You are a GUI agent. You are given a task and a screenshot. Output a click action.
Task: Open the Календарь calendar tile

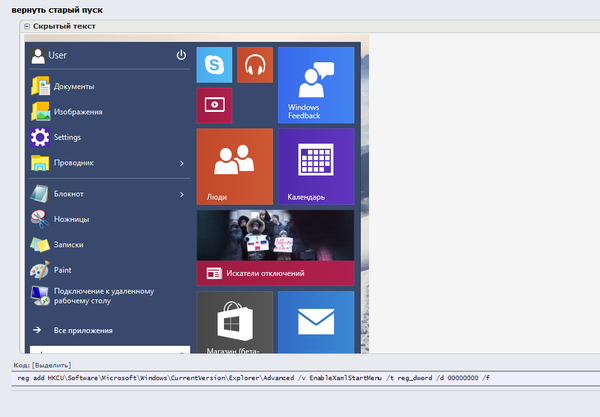pos(316,166)
